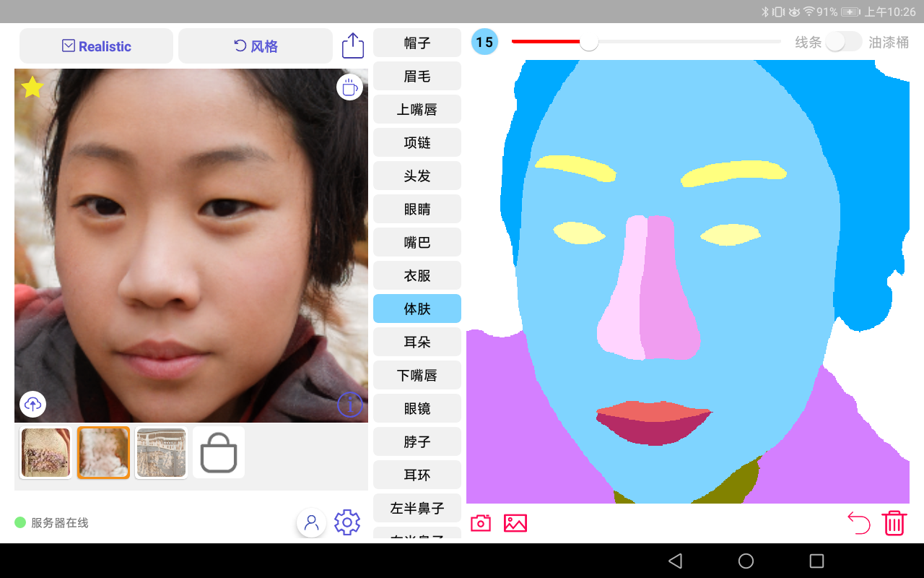Tap the generated face photo
Screen dimensions: 924x578
[191, 246]
